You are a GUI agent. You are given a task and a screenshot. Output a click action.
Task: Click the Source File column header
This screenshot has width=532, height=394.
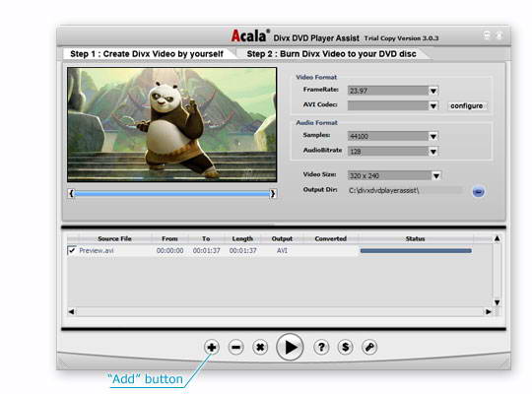pyautogui.click(x=114, y=239)
